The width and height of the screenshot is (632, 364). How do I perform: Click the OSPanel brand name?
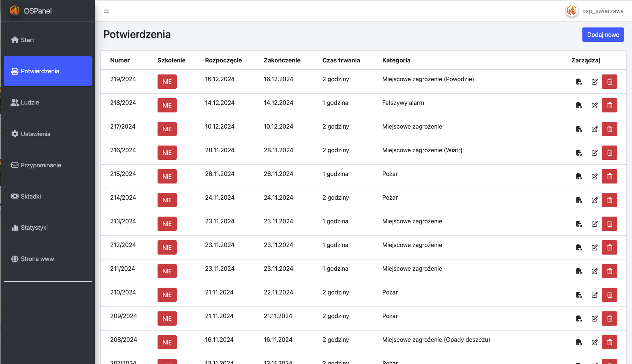click(x=38, y=11)
